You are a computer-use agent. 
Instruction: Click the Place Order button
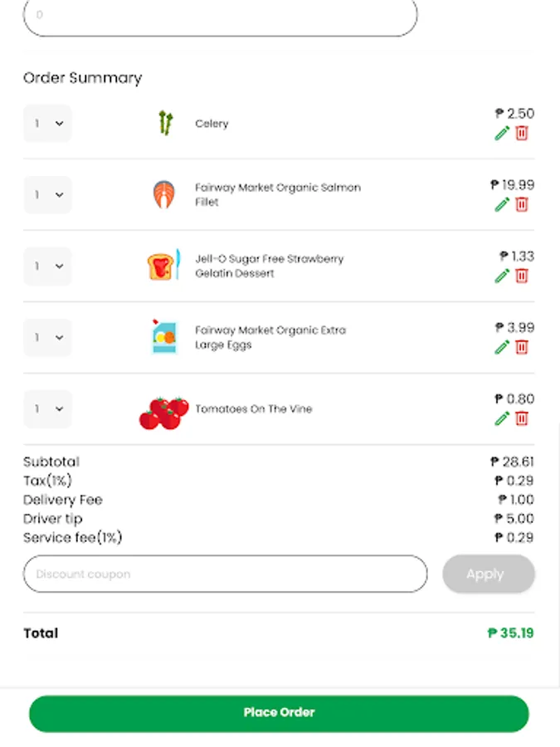pyautogui.click(x=279, y=713)
